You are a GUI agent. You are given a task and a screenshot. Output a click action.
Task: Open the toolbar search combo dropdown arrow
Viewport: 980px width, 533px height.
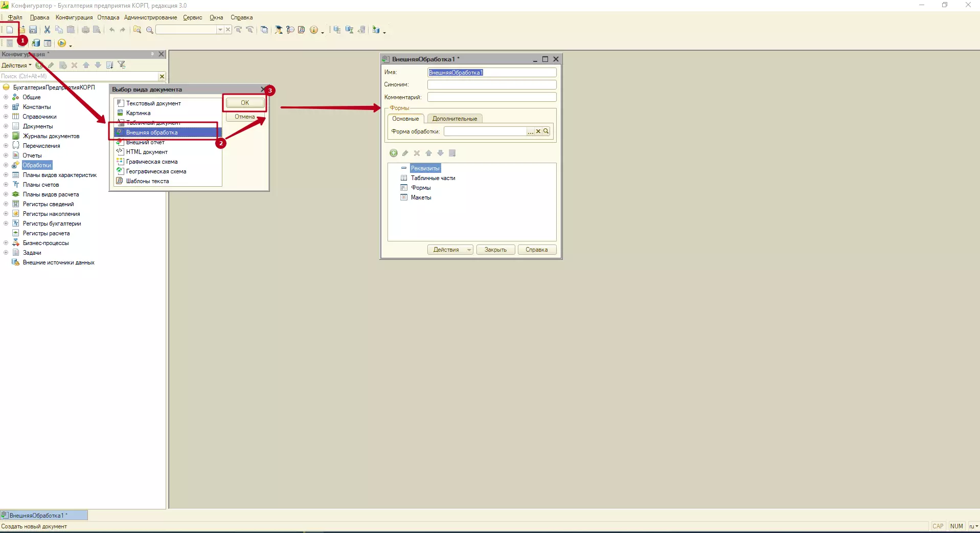pos(220,30)
